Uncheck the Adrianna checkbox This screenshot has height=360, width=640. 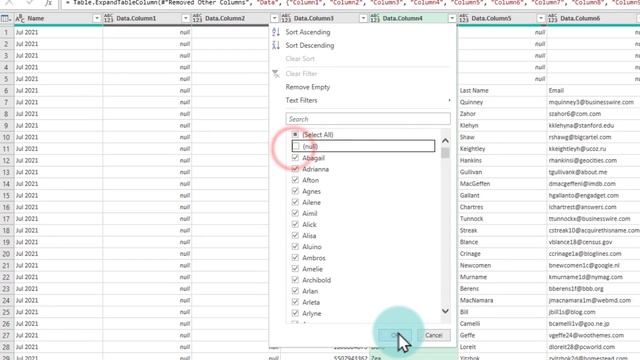point(295,169)
